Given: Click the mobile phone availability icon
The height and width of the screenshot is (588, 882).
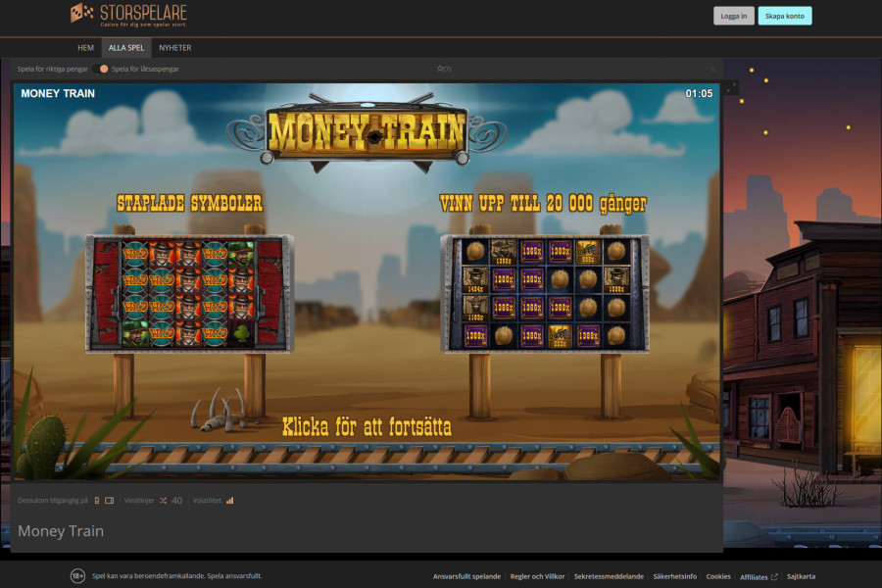Looking at the screenshot, I should 97,500.
